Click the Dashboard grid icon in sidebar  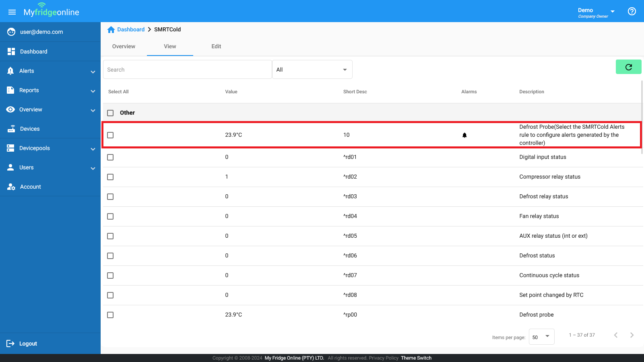pos(11,51)
